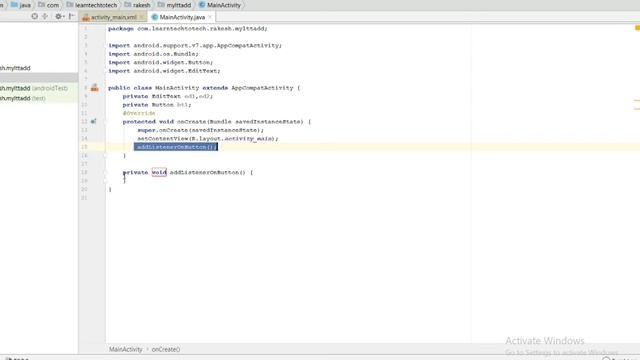
Task: Collapse the addListenerOnButton method fold marker
Action: tap(105, 172)
